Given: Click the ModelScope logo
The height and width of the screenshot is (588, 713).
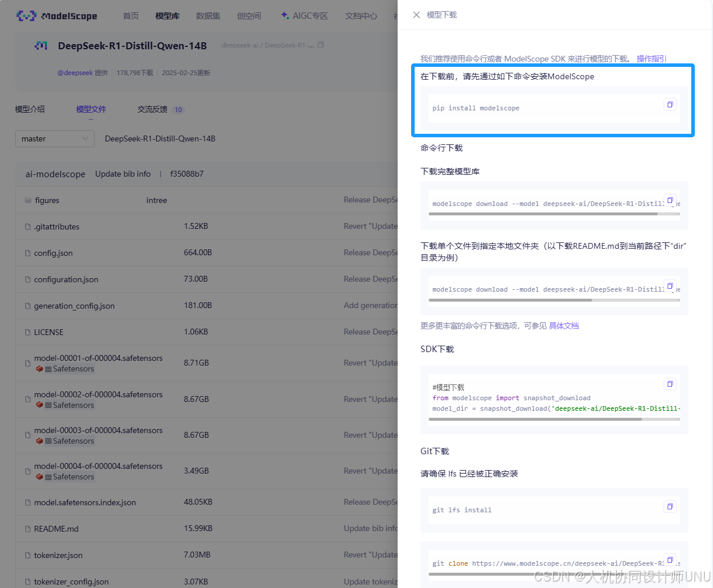Looking at the screenshot, I should coord(57,16).
